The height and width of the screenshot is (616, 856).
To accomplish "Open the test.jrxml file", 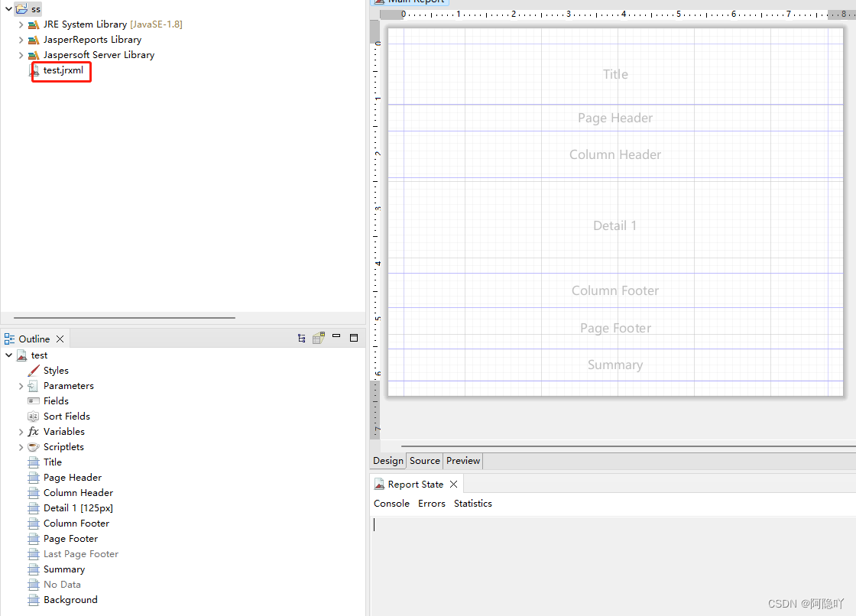I will tap(63, 70).
